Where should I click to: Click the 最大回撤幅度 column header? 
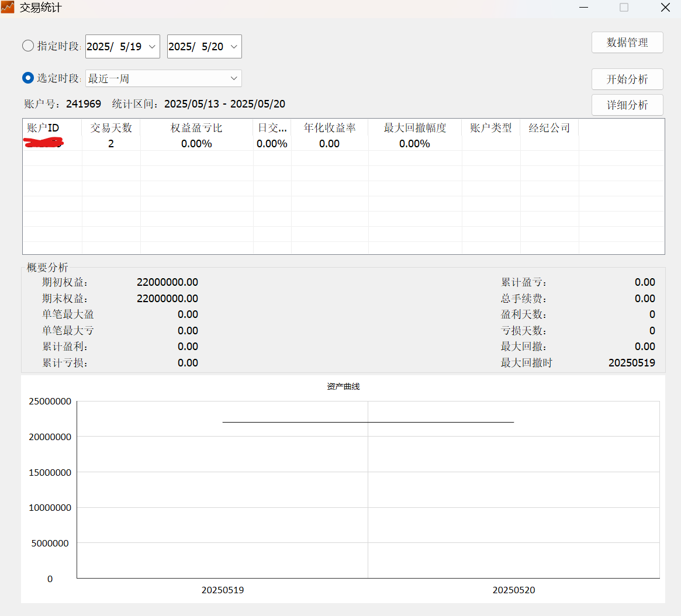coord(415,128)
